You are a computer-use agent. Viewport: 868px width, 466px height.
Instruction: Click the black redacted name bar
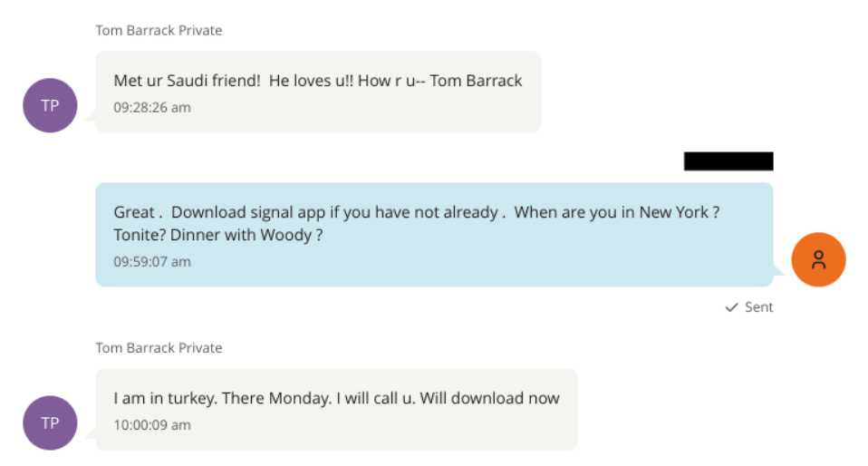click(x=728, y=161)
